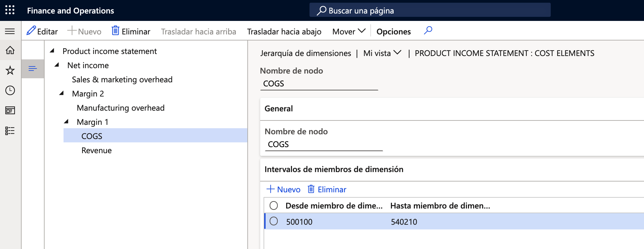Open Recent clock icon in sidebar
644x249 pixels.
[x=10, y=90]
